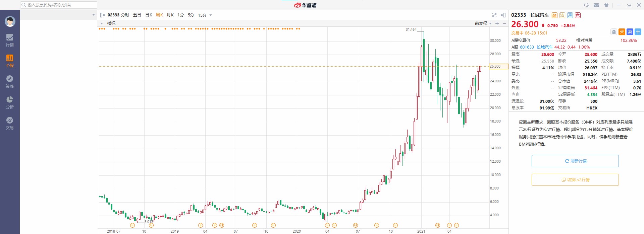644x234 pixels.
Task: Switch to 分时 intraday tab
Action: 125,15
